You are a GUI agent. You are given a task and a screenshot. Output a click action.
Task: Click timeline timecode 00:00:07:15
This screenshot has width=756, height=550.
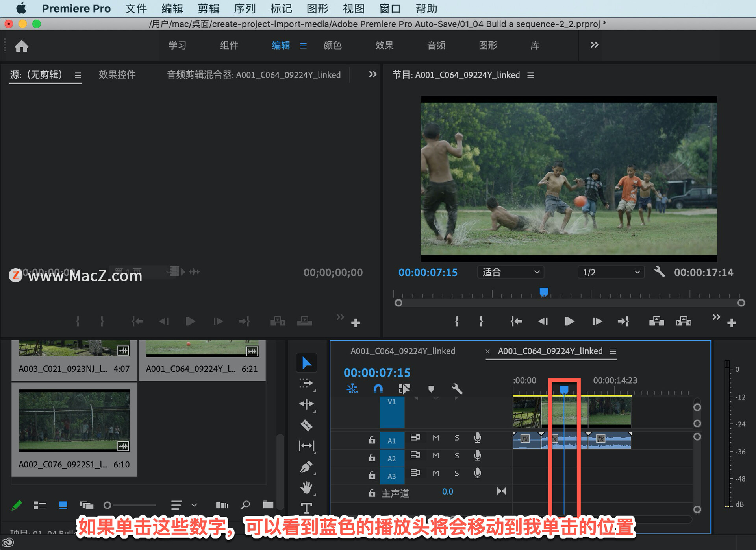[x=377, y=372]
